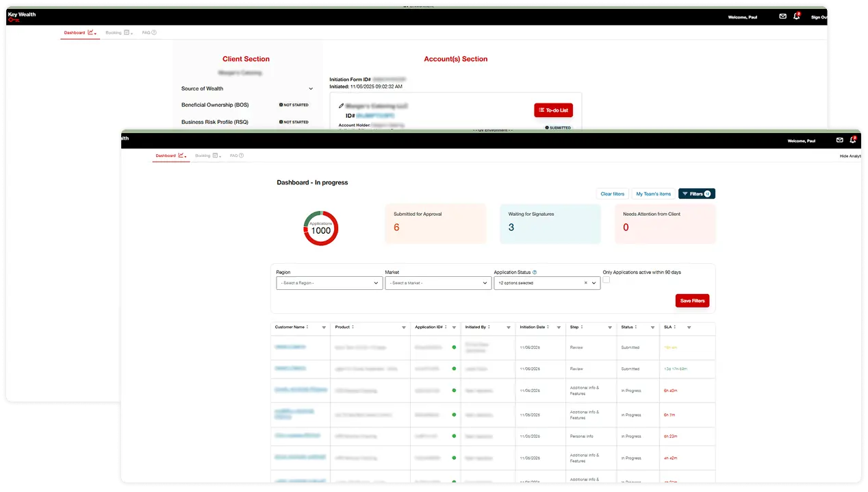Open the Select a Market dropdown

click(x=438, y=282)
